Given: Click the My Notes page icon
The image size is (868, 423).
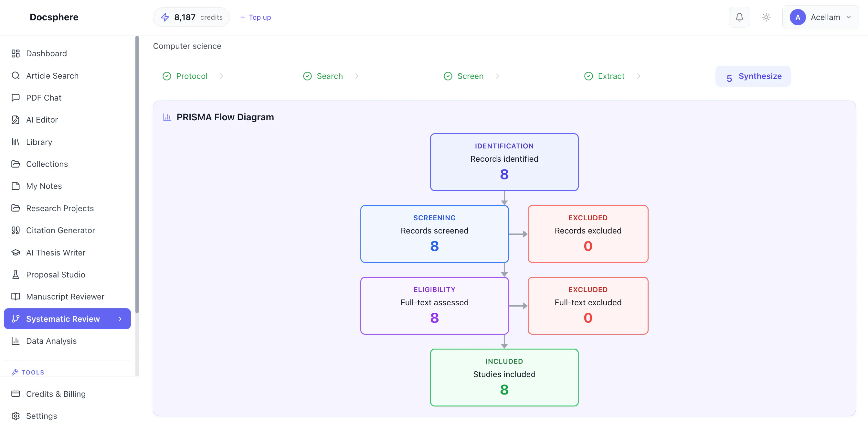Looking at the screenshot, I should [16, 186].
